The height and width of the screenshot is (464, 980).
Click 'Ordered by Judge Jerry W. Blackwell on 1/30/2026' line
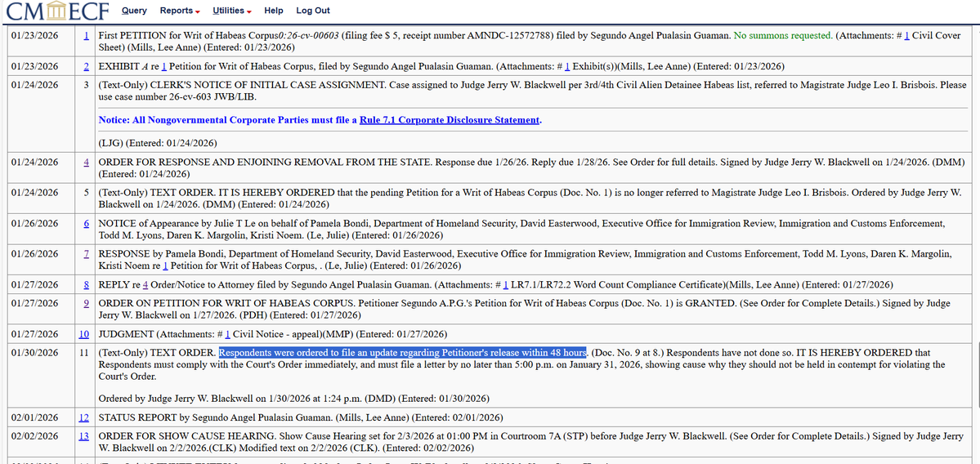pyautogui.click(x=293, y=398)
